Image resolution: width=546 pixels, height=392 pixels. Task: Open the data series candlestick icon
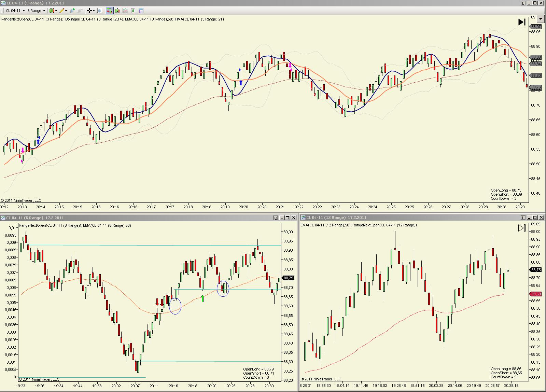tap(117, 11)
